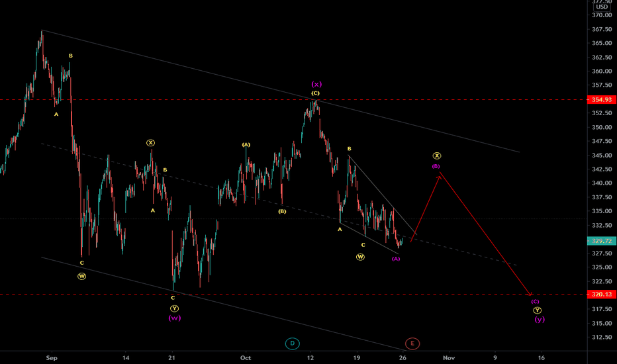Screen dimensions: 617x364
Task: Click the 19 date on time axis
Action: pyautogui.click(x=357, y=357)
